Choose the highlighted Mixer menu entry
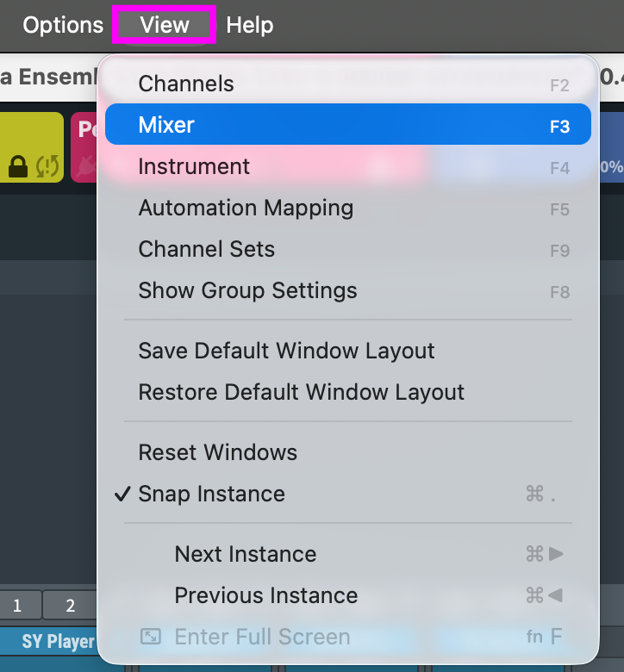Screen dimensions: 624x672 (166, 125)
